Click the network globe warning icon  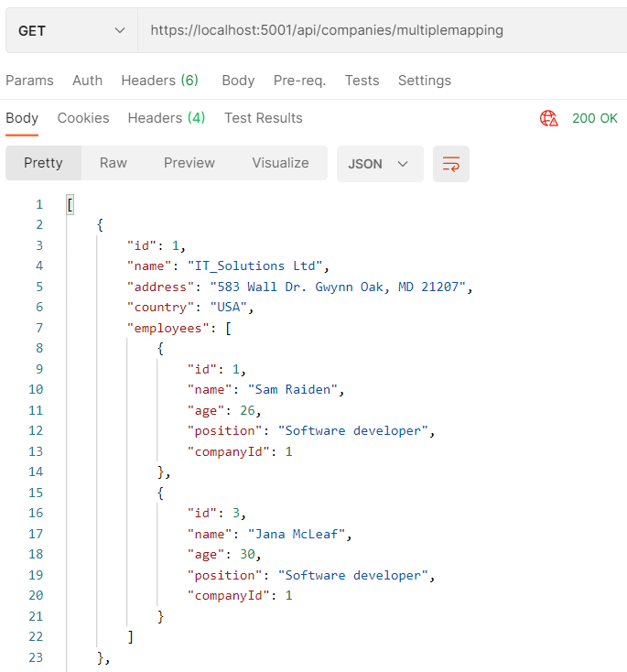pyautogui.click(x=549, y=118)
